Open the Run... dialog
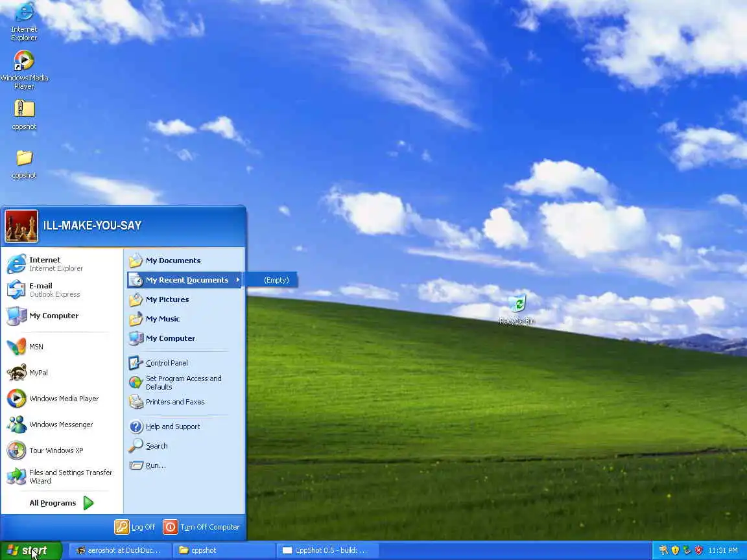Viewport: 747px width, 560px height. [185, 466]
